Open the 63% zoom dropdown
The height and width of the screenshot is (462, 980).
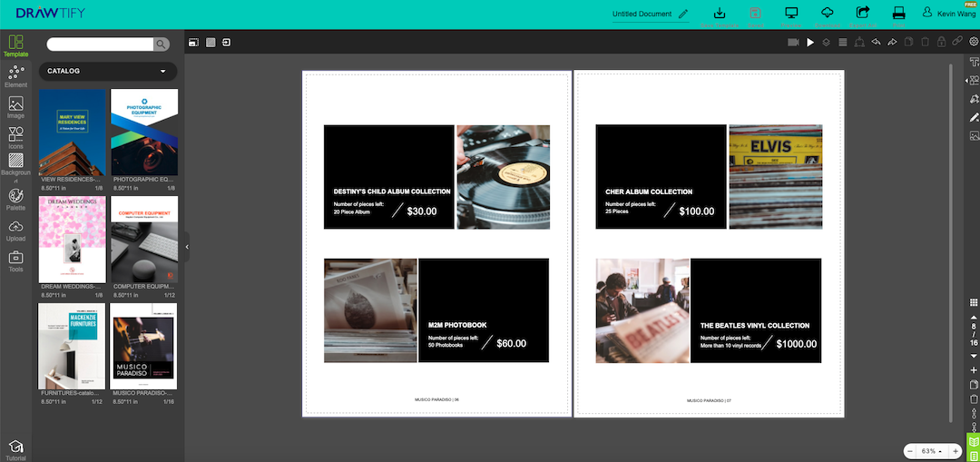click(x=933, y=451)
